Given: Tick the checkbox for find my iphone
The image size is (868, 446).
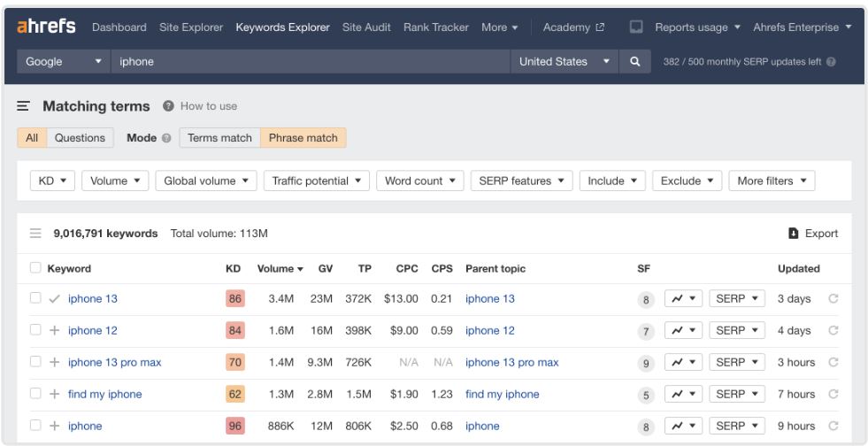Looking at the screenshot, I should [35, 395].
